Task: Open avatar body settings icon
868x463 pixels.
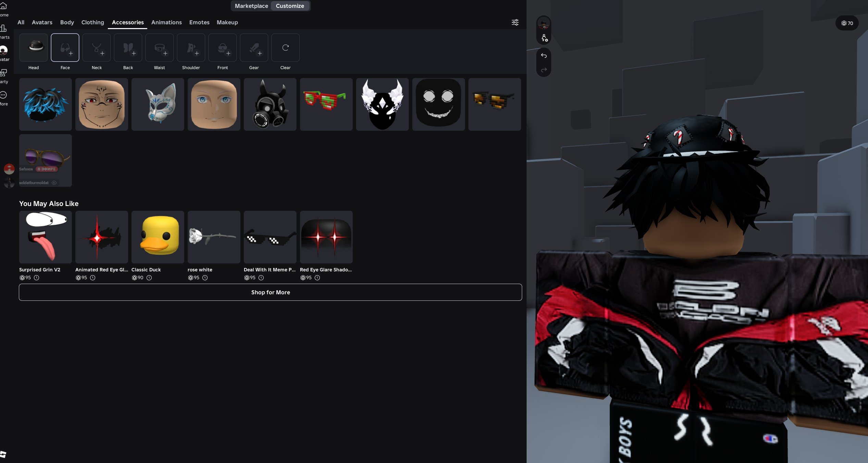Action: [544, 38]
